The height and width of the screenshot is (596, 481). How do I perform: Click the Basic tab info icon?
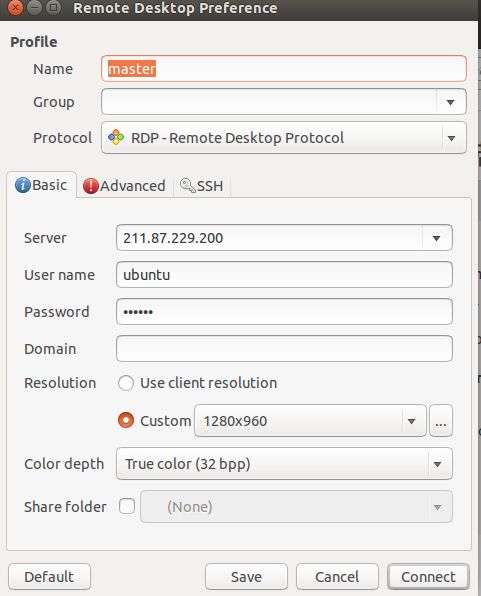coord(22,185)
